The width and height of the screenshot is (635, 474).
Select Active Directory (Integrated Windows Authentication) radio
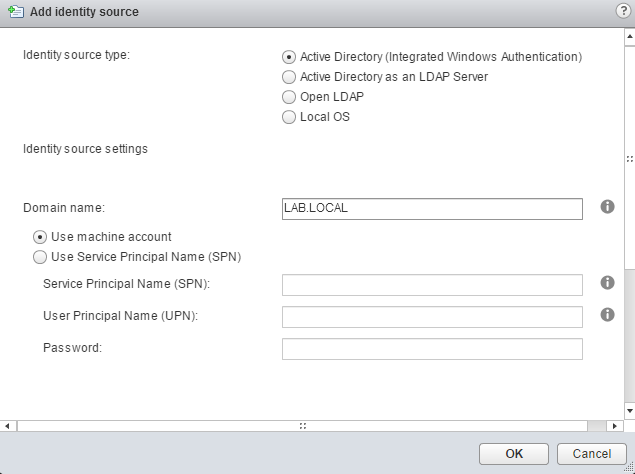(x=290, y=57)
